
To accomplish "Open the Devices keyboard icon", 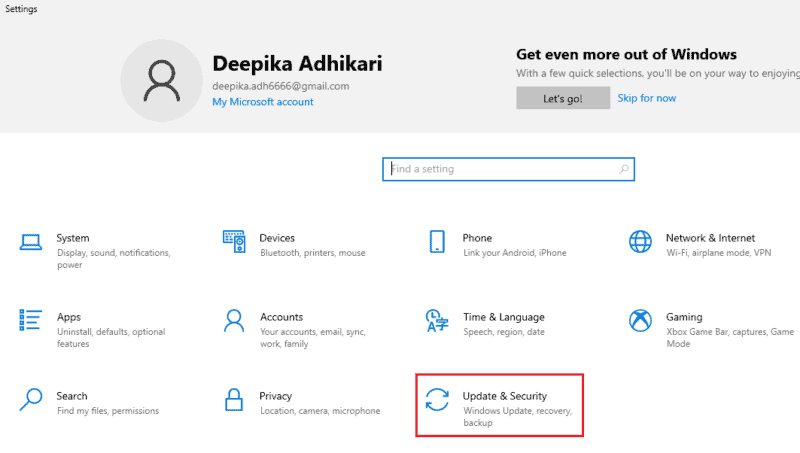I will coord(234,242).
